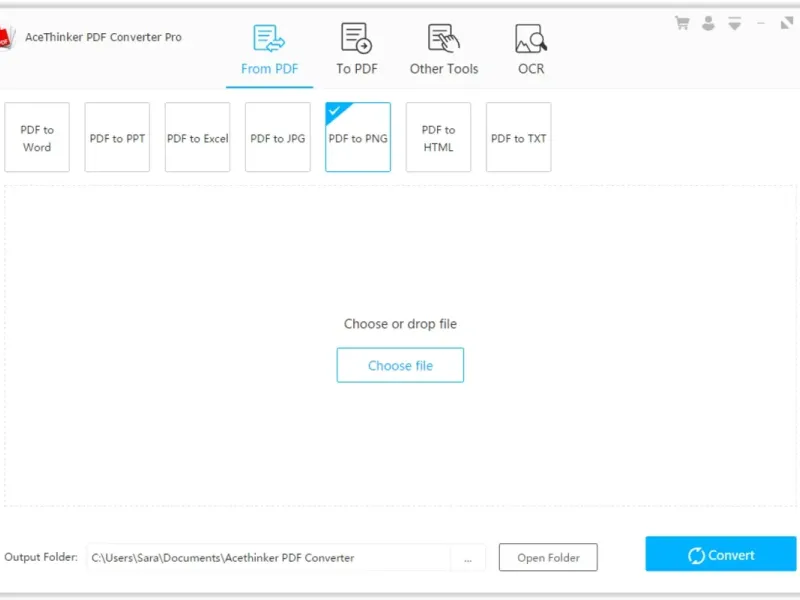Screen dimensions: 800x600
Task: Select PDF to Excel conversion
Action: tap(197, 137)
